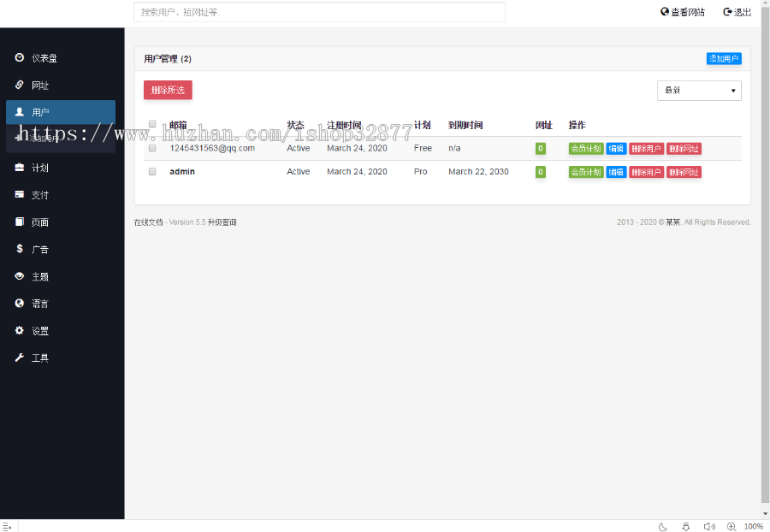Open the 广告 ads section icon
The width and height of the screenshot is (770, 532).
[19, 249]
